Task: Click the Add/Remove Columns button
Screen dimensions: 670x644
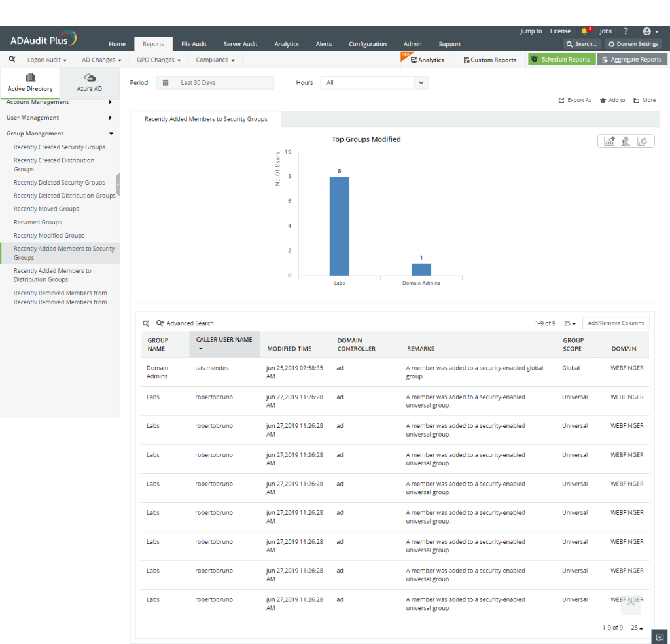Action: 615,323
